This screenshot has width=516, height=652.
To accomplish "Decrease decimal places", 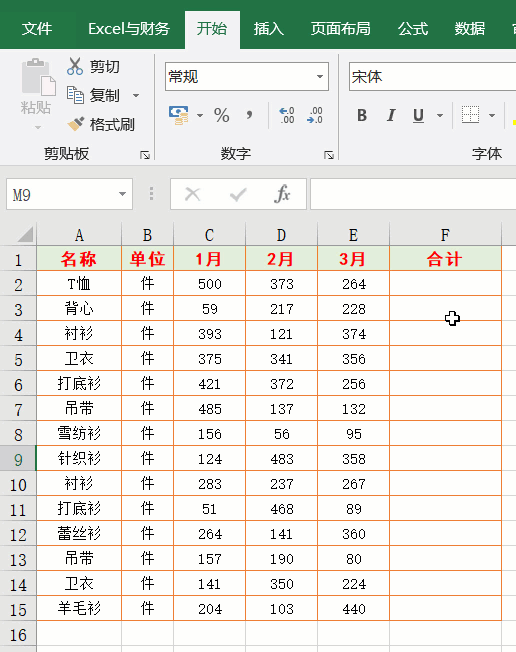I will pyautogui.click(x=315, y=115).
